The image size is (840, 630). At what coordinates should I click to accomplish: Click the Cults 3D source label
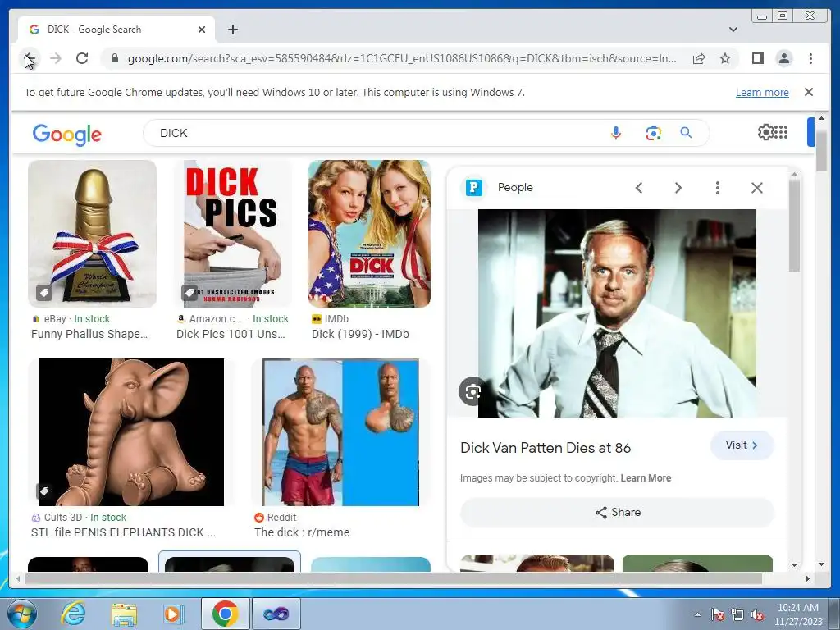click(x=63, y=518)
